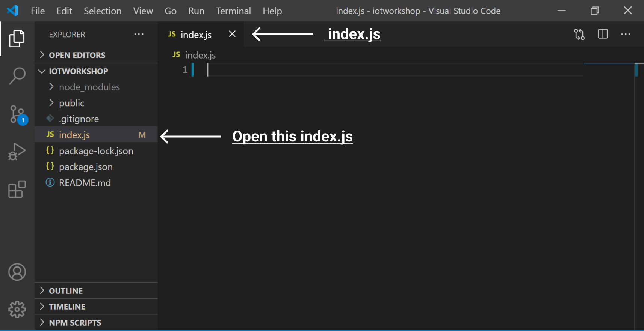
Task: Open the Help menu
Action: [272, 11]
